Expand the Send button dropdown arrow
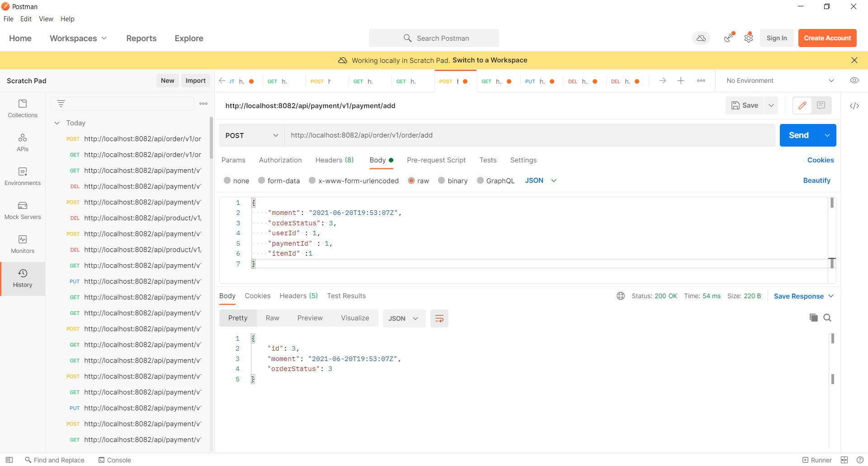The height and width of the screenshot is (466, 868). point(827,135)
